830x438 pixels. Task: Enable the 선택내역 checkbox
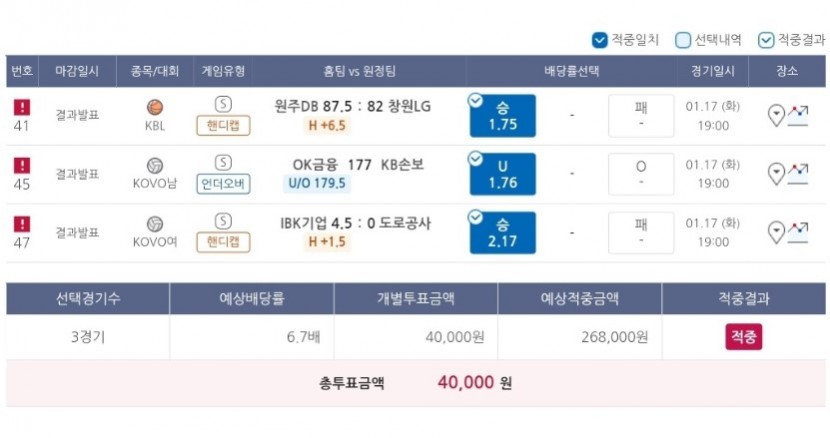click(x=683, y=40)
